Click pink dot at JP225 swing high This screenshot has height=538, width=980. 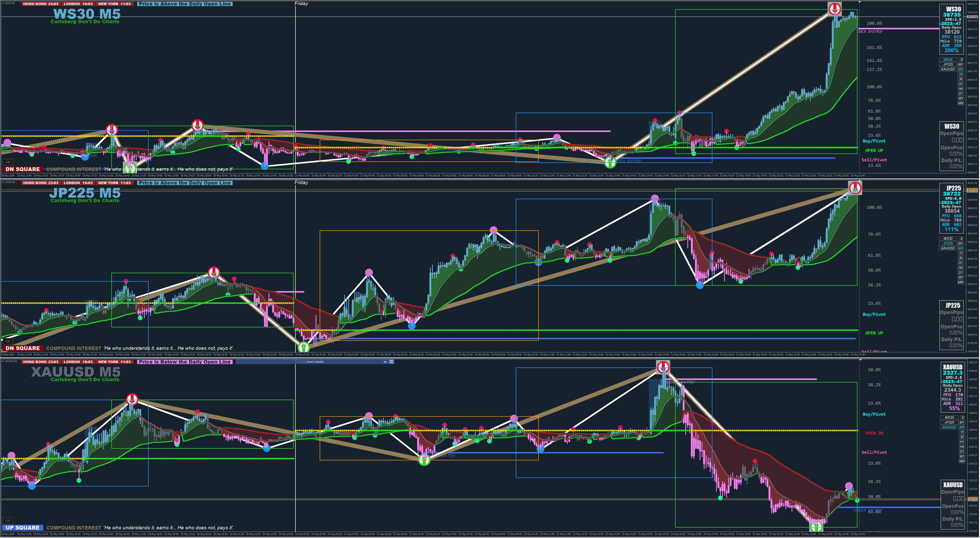pos(655,198)
